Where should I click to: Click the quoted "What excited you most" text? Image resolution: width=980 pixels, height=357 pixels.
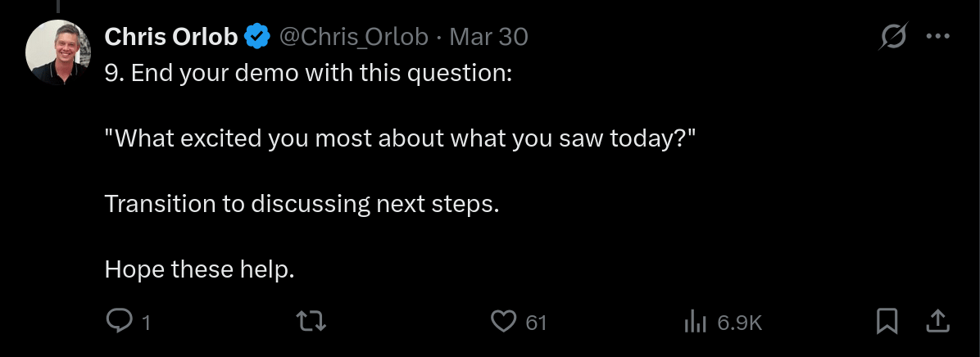click(400, 138)
